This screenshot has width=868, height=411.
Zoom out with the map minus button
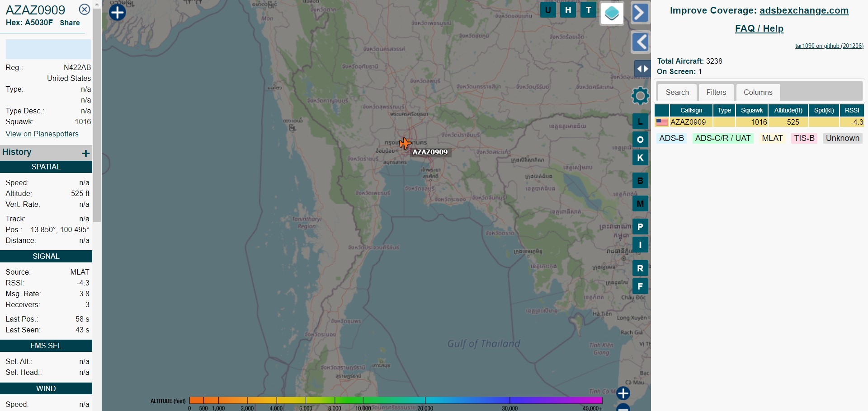point(623,407)
